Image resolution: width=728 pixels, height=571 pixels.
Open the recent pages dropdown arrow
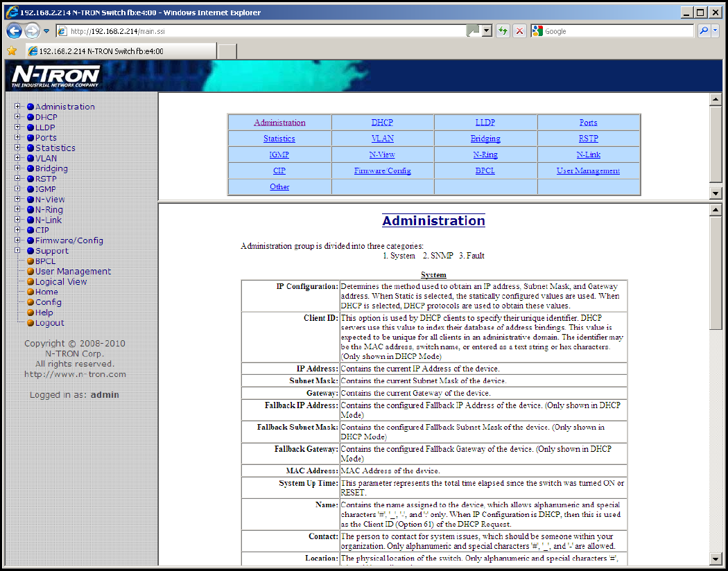(46, 31)
